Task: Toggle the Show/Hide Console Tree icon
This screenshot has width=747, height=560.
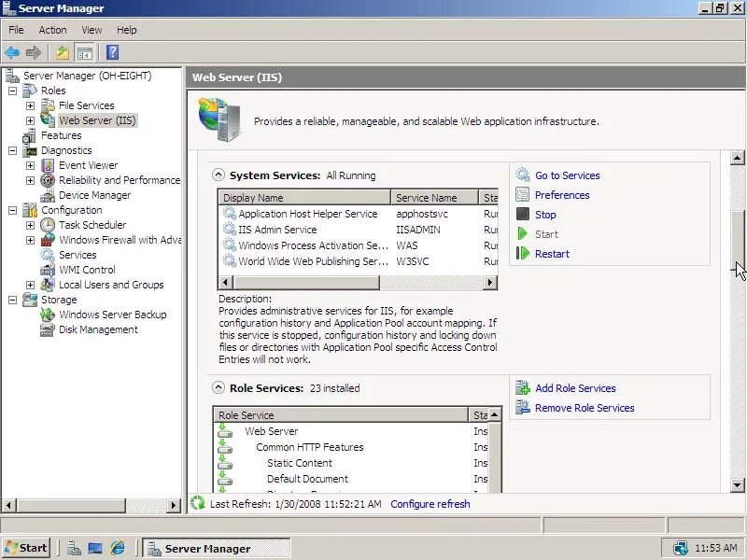Action: point(85,53)
